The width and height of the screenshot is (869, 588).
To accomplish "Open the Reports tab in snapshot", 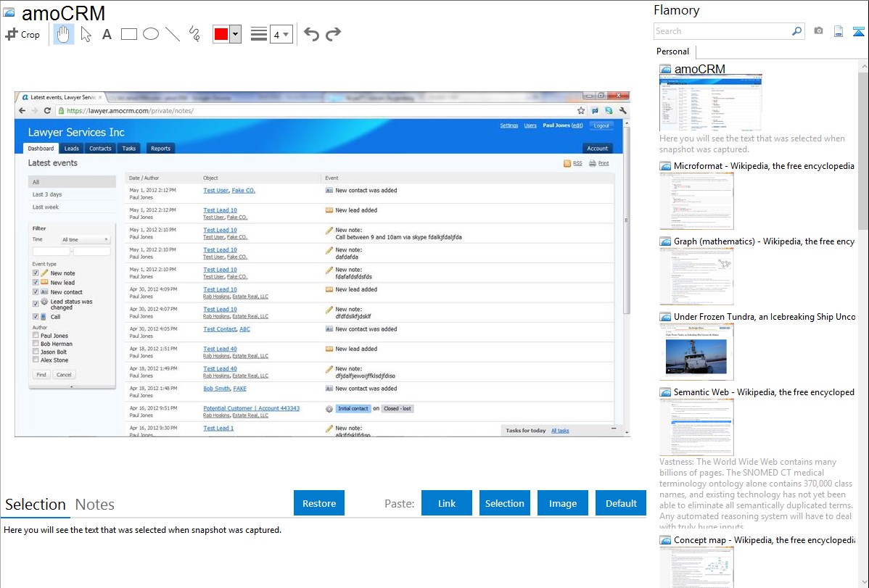I will point(161,149).
